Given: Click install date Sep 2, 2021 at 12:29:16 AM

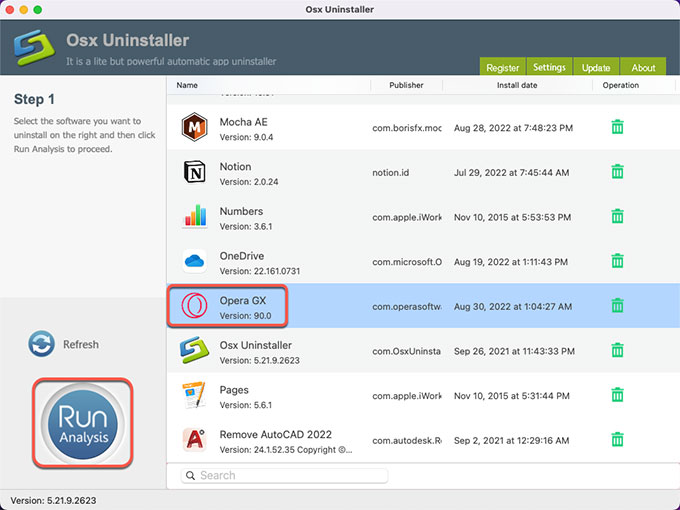Looking at the screenshot, I should click(511, 441).
